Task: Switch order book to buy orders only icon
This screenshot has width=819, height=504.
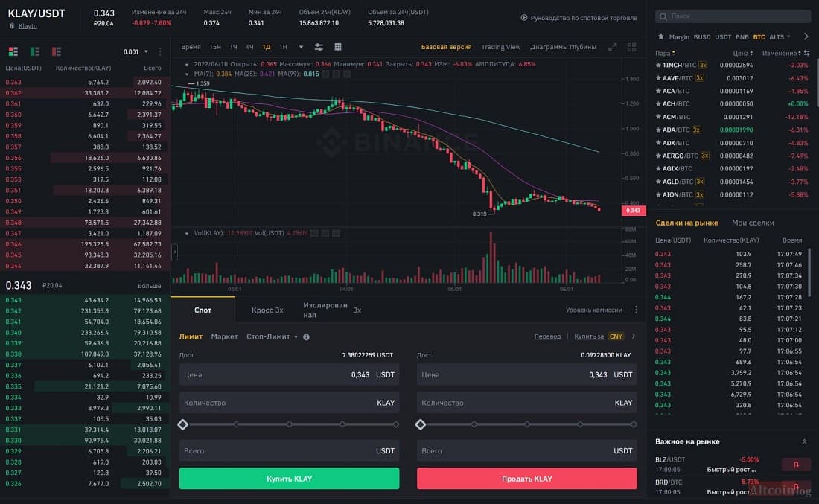Action: coord(35,51)
